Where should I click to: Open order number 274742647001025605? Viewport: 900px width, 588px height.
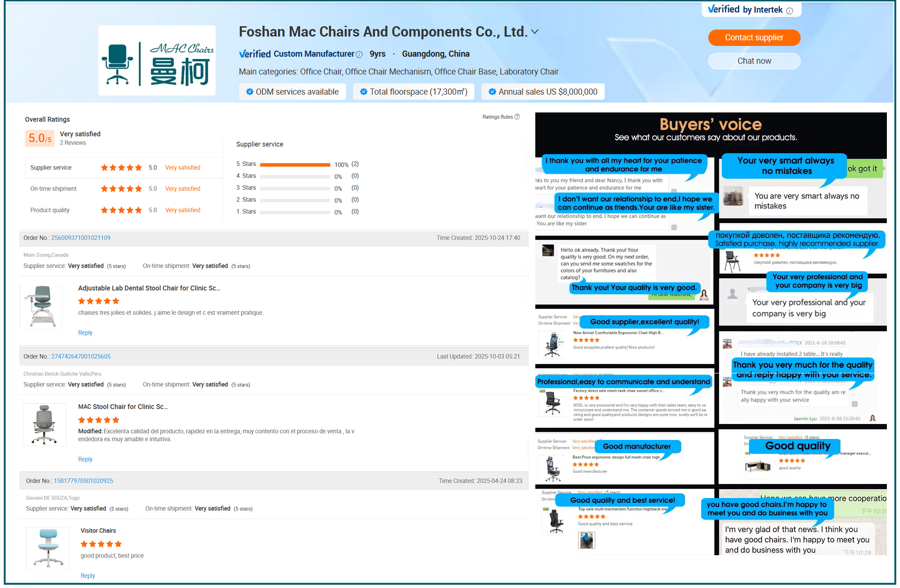click(x=81, y=357)
